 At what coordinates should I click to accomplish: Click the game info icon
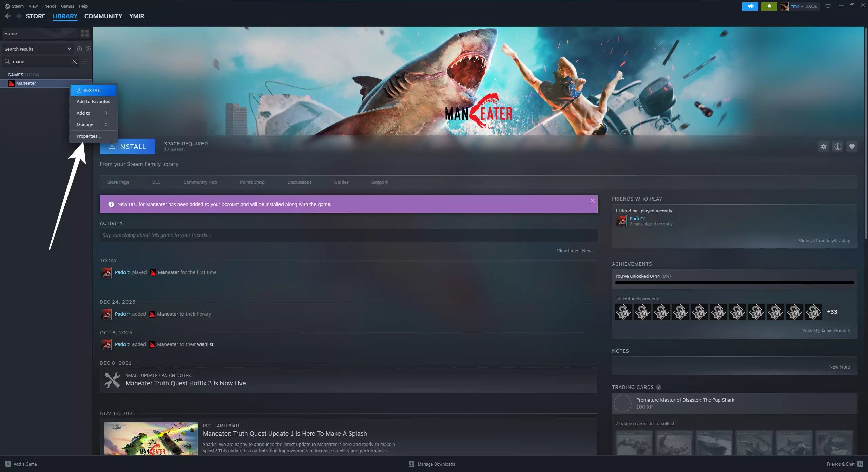pos(837,147)
